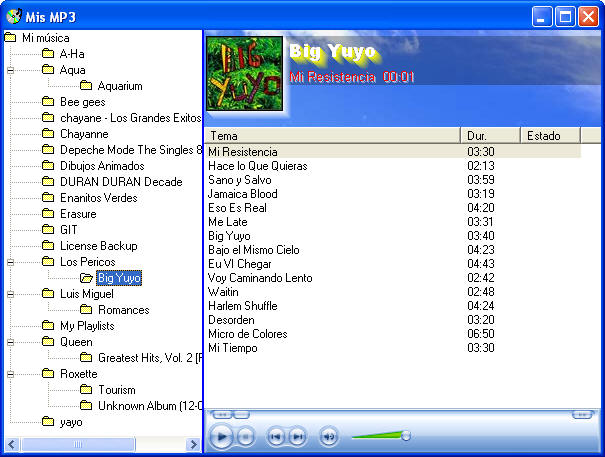Image resolution: width=605 pixels, height=457 pixels.
Task: Click the tree scrollbar left arrow
Action: [11, 444]
